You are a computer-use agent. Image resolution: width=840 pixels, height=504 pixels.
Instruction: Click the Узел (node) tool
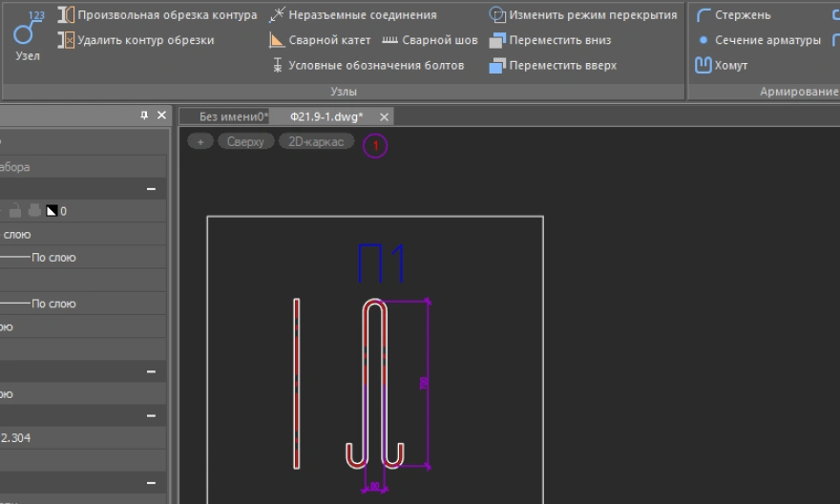pyautogui.click(x=28, y=37)
